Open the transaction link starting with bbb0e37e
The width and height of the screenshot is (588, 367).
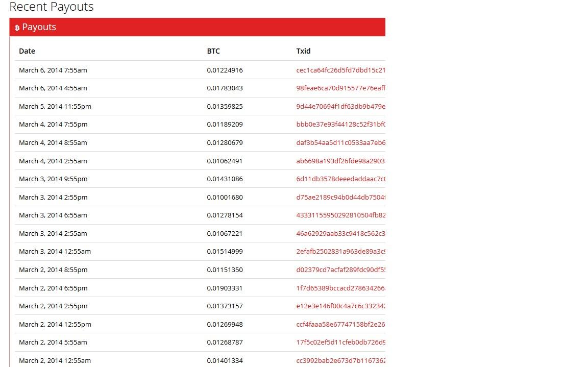(x=340, y=124)
